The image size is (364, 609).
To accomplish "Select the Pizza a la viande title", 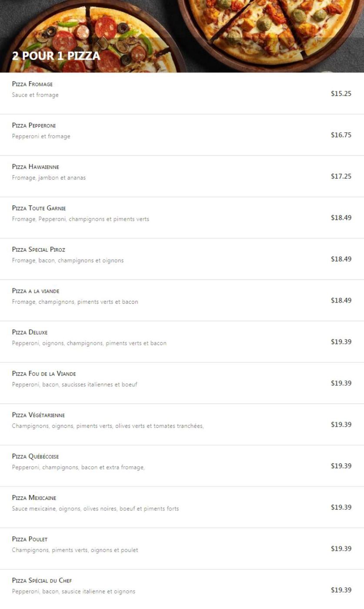I will (36, 291).
